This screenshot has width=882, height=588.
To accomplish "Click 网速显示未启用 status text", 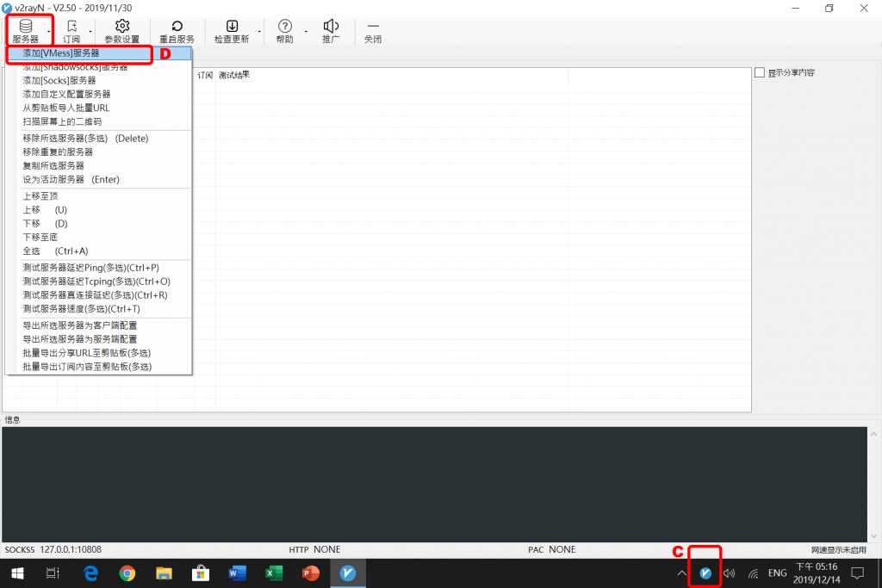I will 839,550.
